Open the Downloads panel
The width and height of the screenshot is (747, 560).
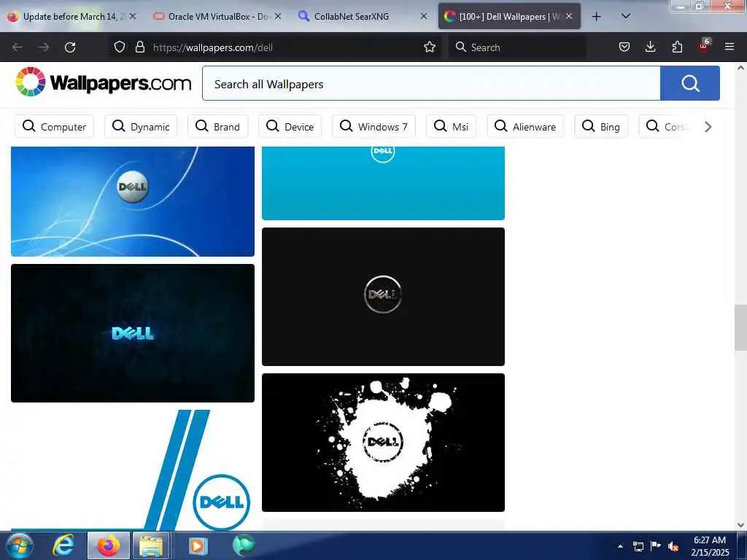(x=650, y=47)
